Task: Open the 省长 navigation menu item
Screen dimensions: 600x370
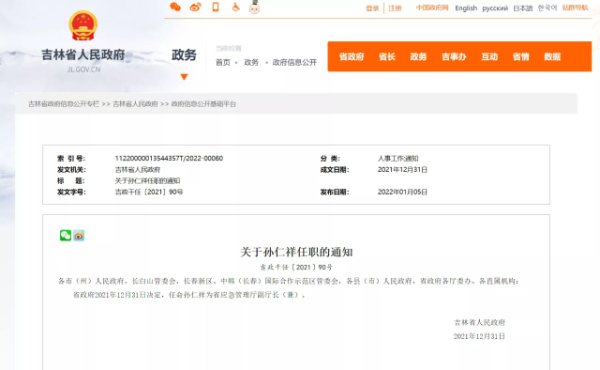Action: pyautogui.click(x=387, y=57)
